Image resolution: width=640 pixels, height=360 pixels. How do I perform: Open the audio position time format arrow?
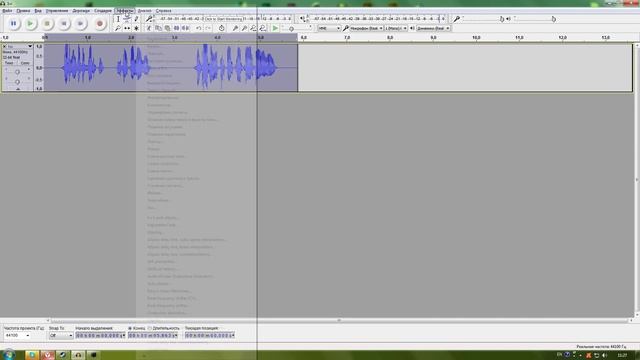click(x=233, y=336)
